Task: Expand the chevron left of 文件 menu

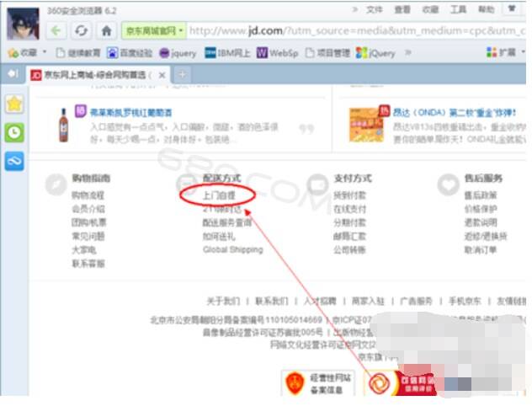Action: click(x=355, y=9)
